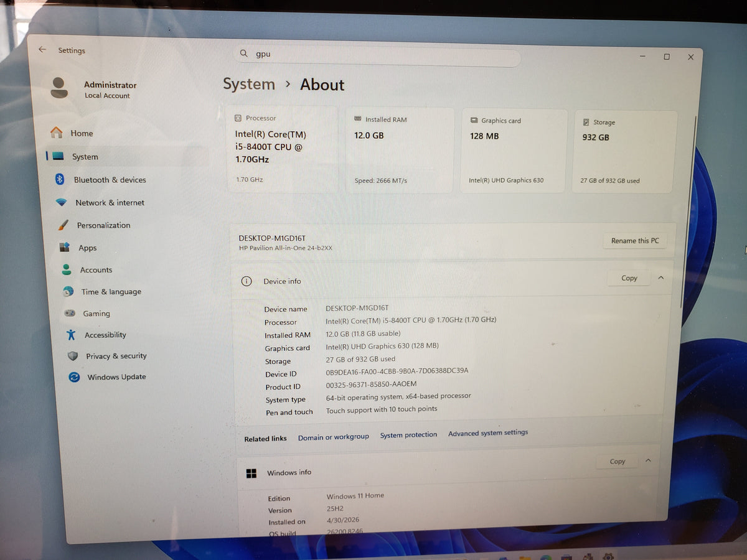Screen dimensions: 747x560
Task: Click the Storage 932 GB card
Action: [x=625, y=152]
